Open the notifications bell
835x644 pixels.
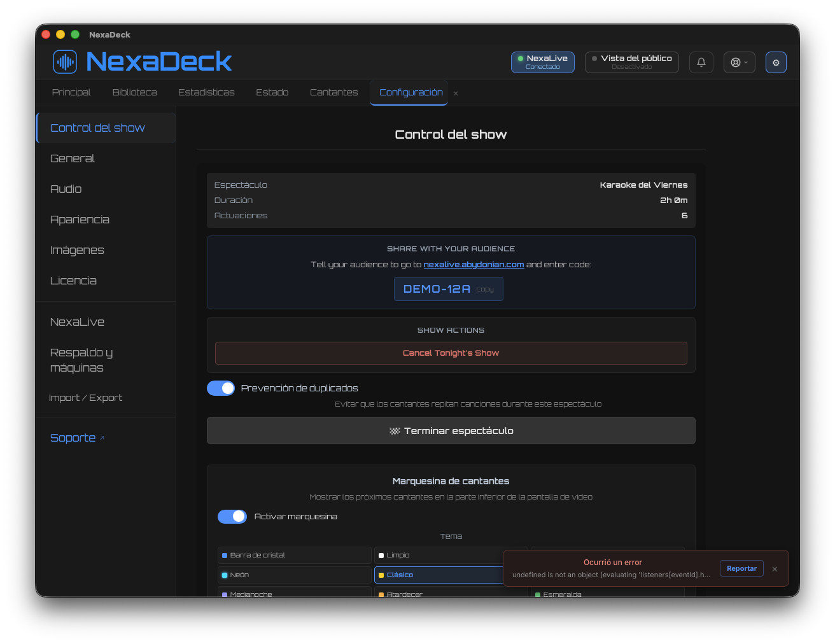[701, 62]
